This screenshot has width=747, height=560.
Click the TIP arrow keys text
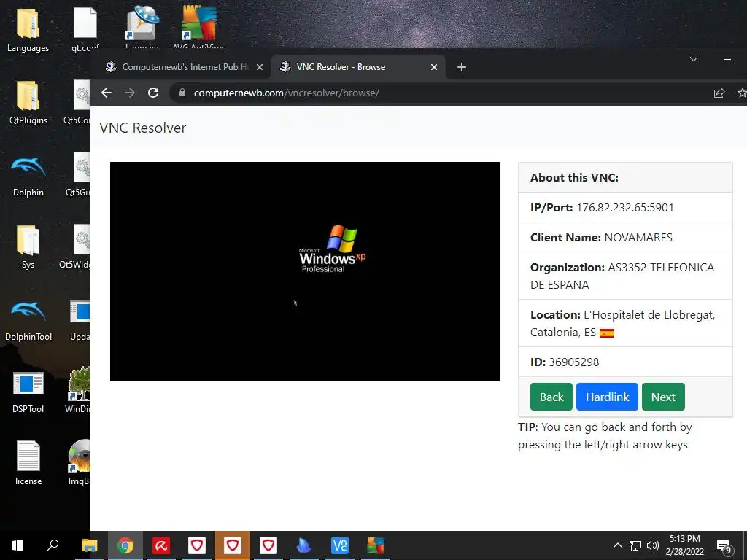605,436
